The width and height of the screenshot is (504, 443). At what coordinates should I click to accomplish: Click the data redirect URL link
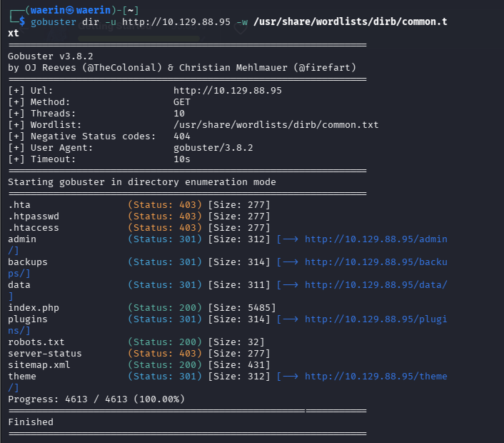tap(376, 285)
